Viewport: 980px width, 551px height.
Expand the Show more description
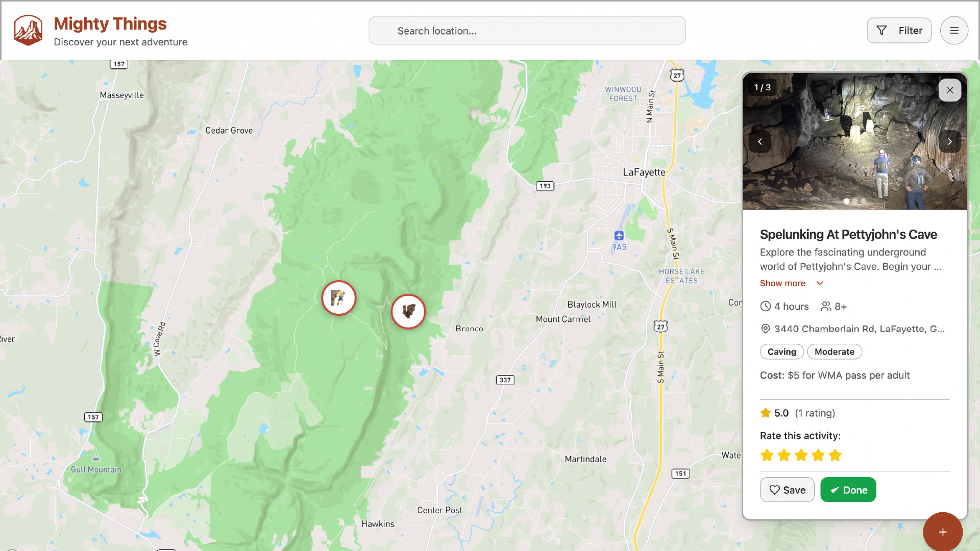pos(782,283)
